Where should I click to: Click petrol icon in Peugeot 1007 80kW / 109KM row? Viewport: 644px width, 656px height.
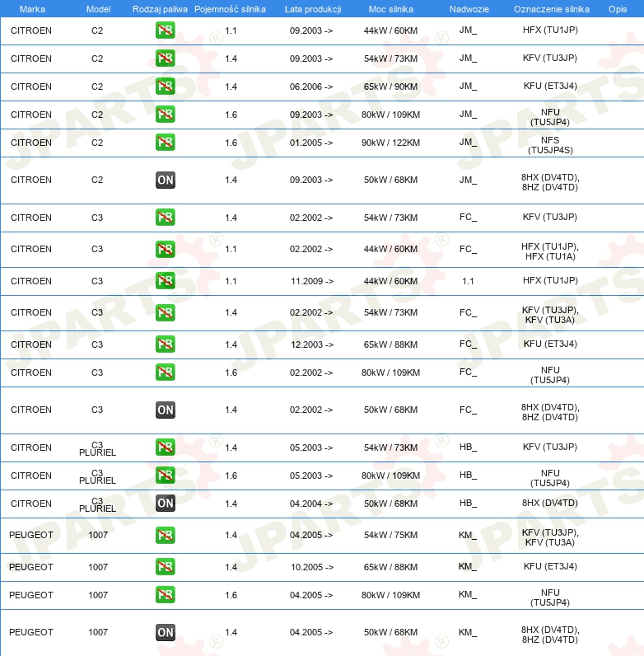click(x=166, y=595)
